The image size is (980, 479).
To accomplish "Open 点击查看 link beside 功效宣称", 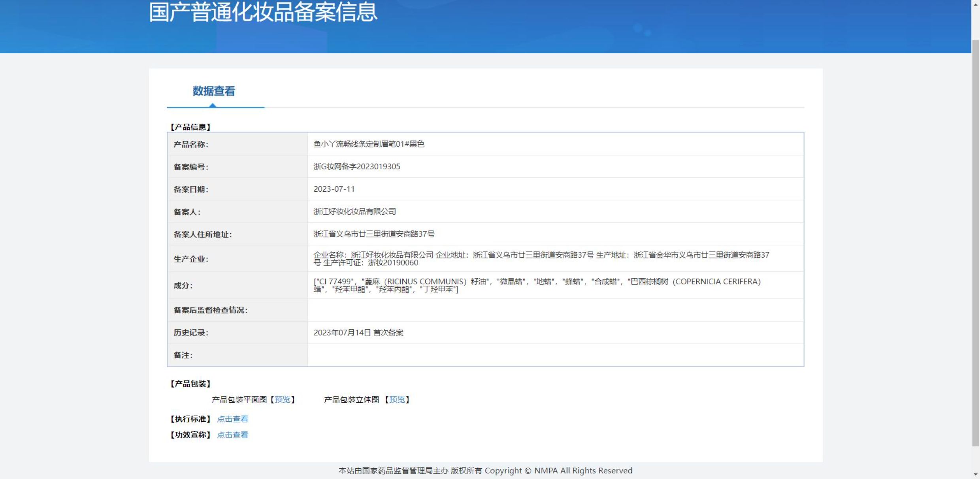I will [233, 435].
